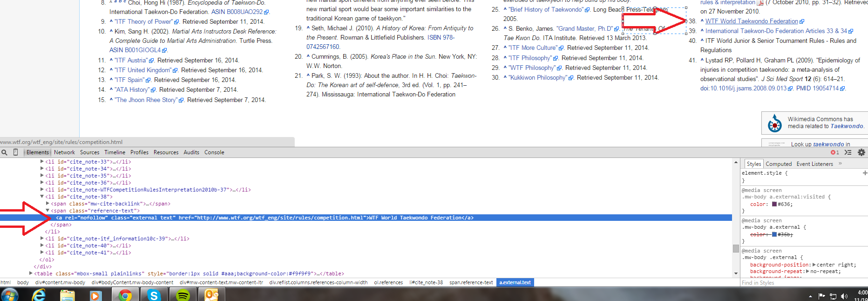
Task: Open Spotify from the taskbar
Action: coord(183,295)
